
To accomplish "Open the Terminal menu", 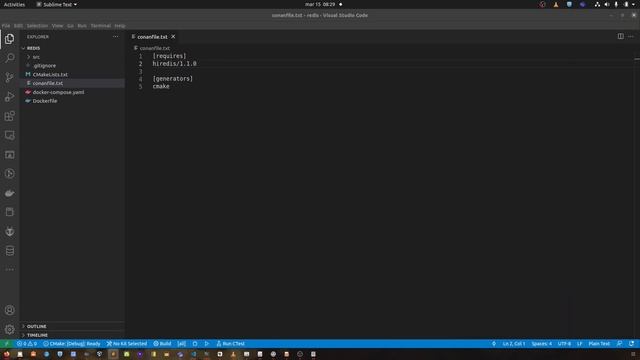I will pos(100,26).
